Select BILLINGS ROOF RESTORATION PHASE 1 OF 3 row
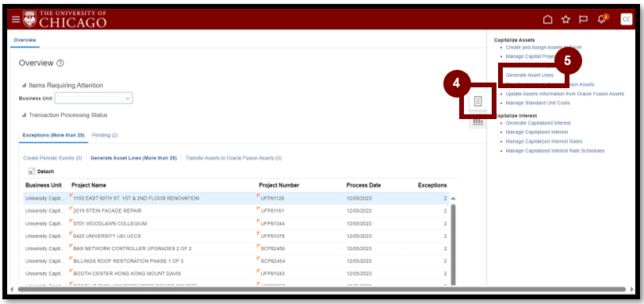This screenshot has width=644, height=304. click(x=236, y=261)
